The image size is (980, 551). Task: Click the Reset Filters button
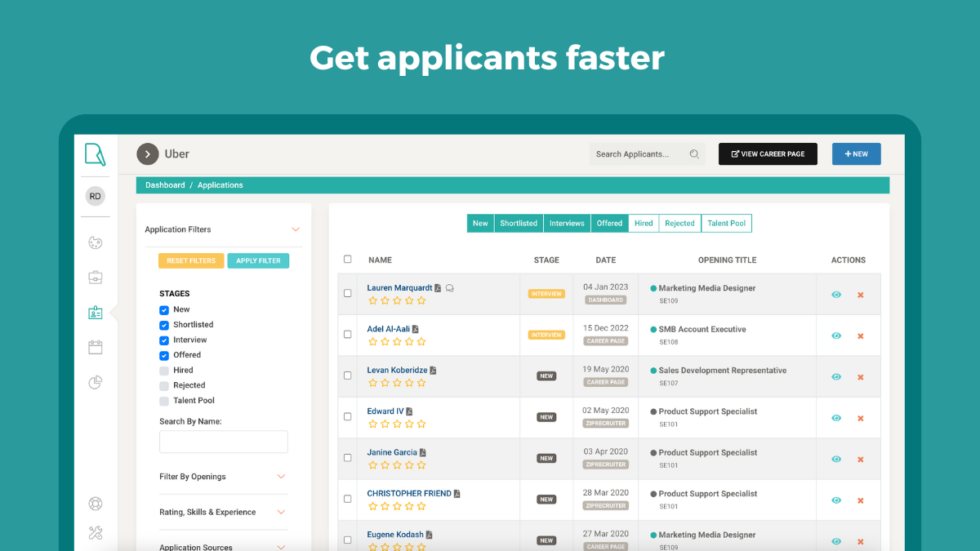191,260
